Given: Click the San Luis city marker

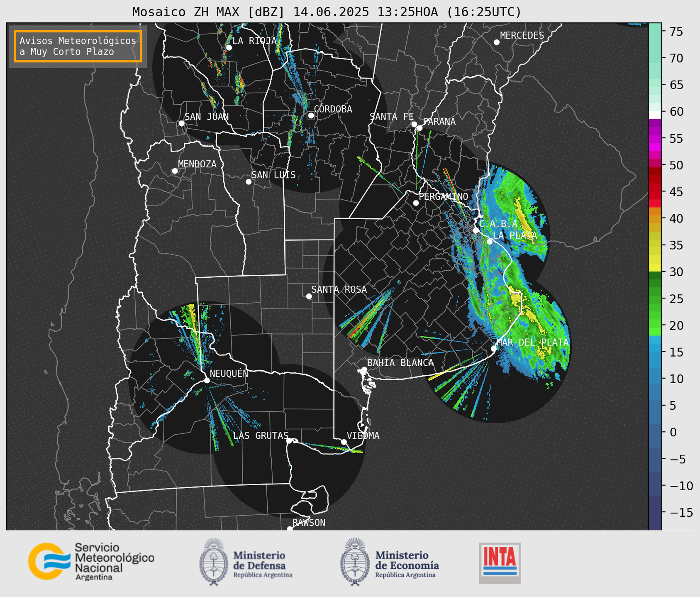Looking at the screenshot, I should click(249, 182).
